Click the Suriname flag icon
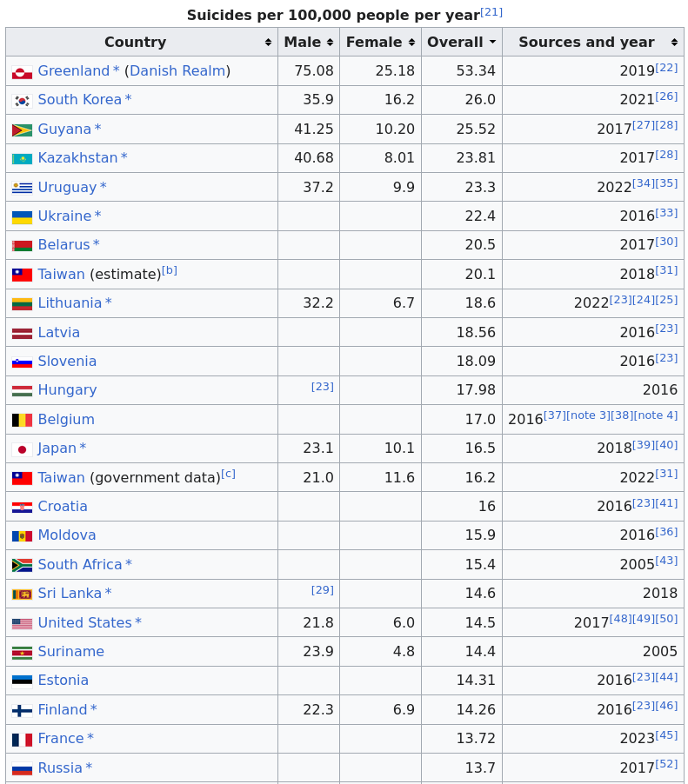The width and height of the screenshot is (688, 784). [x=22, y=653]
